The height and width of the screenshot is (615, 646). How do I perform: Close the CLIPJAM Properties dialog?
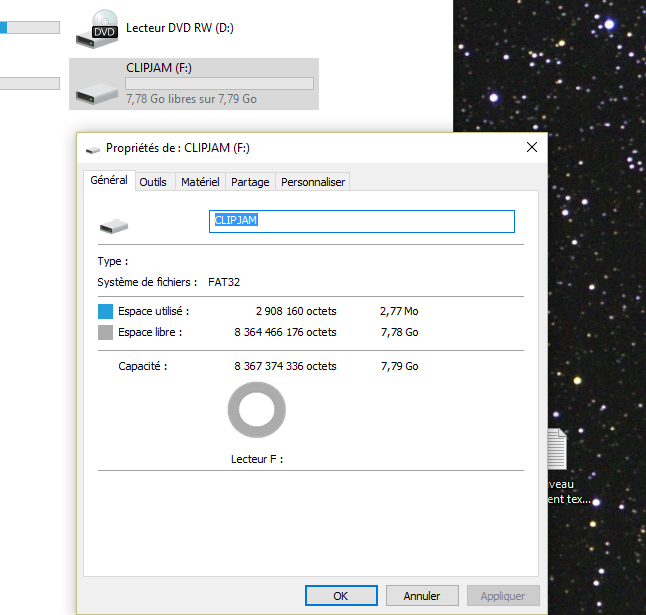click(x=532, y=147)
